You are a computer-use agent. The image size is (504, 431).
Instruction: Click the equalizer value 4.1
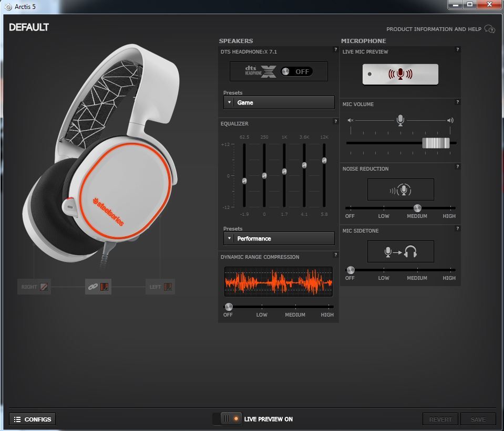304,214
